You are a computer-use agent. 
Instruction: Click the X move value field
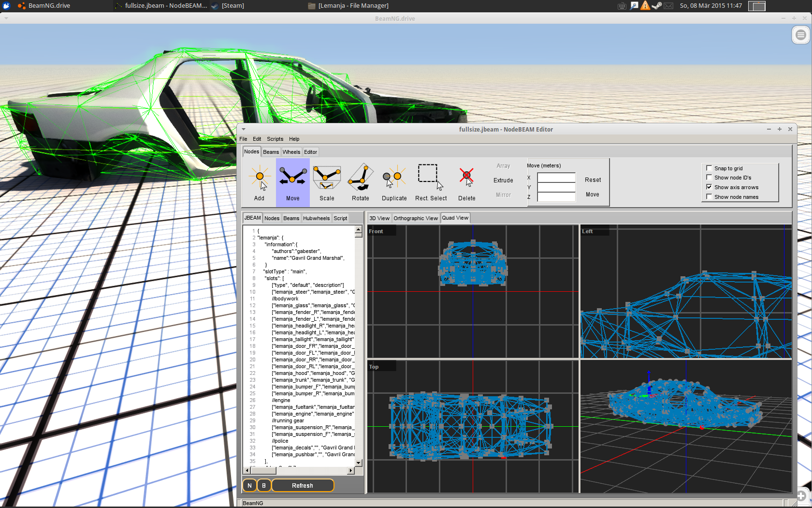click(556, 178)
